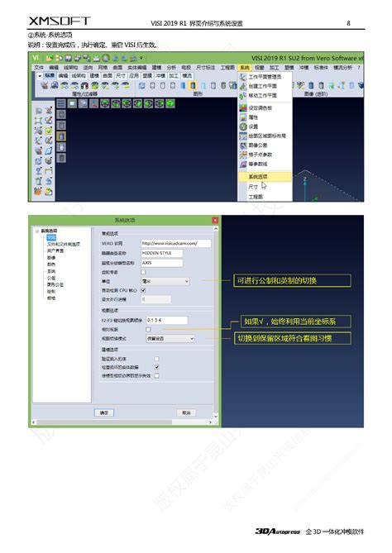Click the 等参数线 icon in the menu
Viewport: 392px width, 553px height.
click(243, 164)
